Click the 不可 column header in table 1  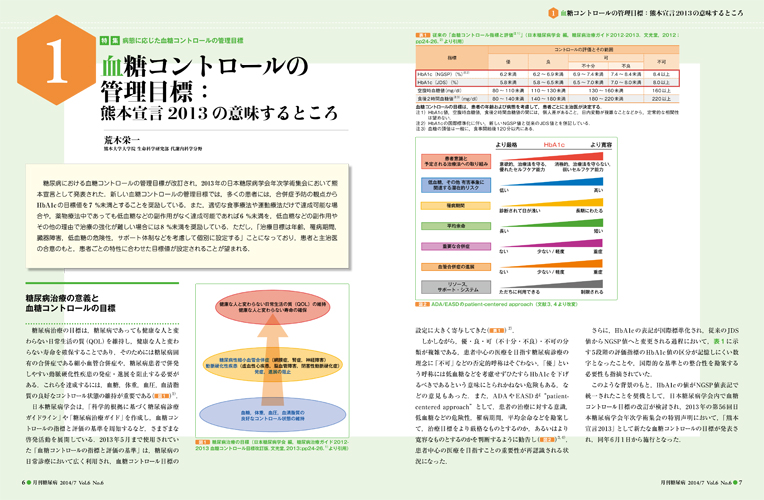pos(661,62)
